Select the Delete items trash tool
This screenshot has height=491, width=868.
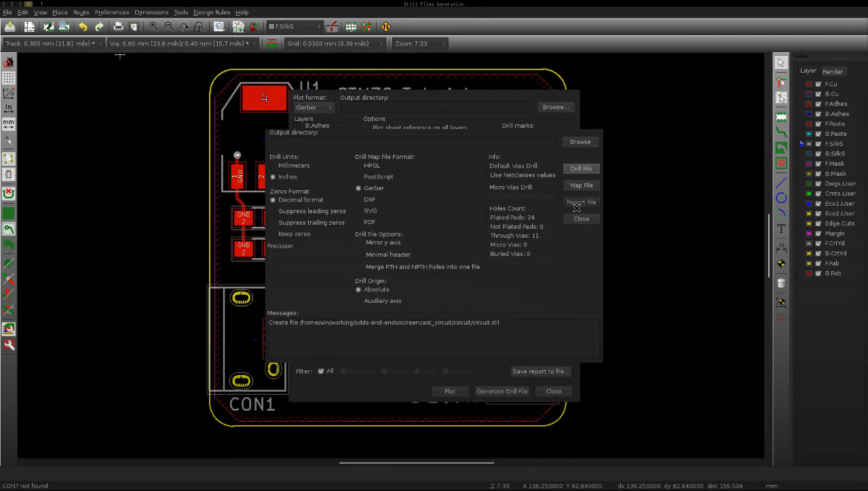(x=781, y=283)
